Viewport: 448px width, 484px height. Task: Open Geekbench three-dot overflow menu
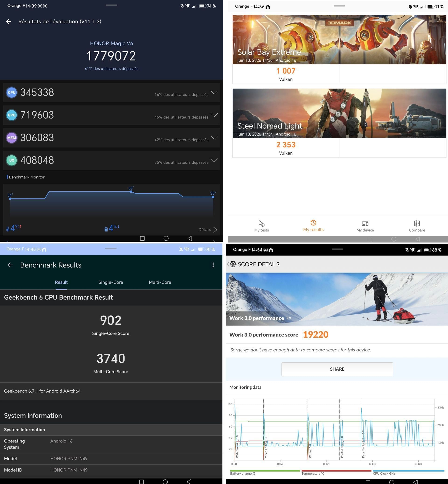coord(213,265)
